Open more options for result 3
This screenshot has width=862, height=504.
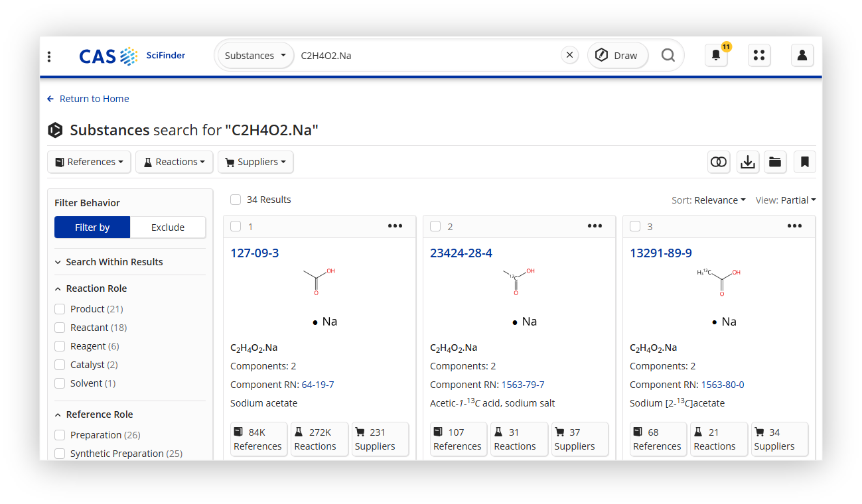(794, 226)
